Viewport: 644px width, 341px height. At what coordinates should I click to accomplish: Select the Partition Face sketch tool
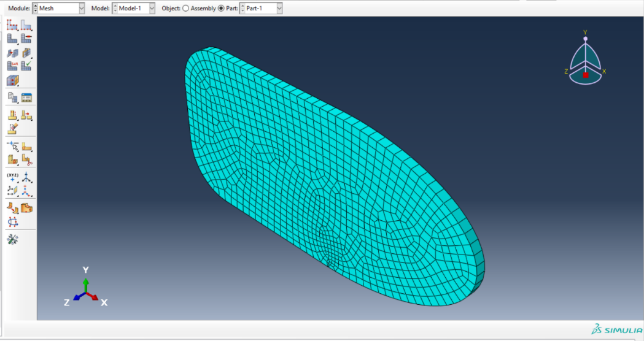tap(26, 146)
